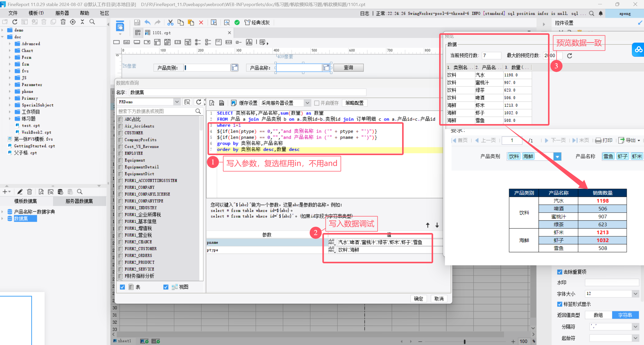Viewport: 644px width, 345px height.
Task: Click the cut scissors icon
Action: (170, 22)
